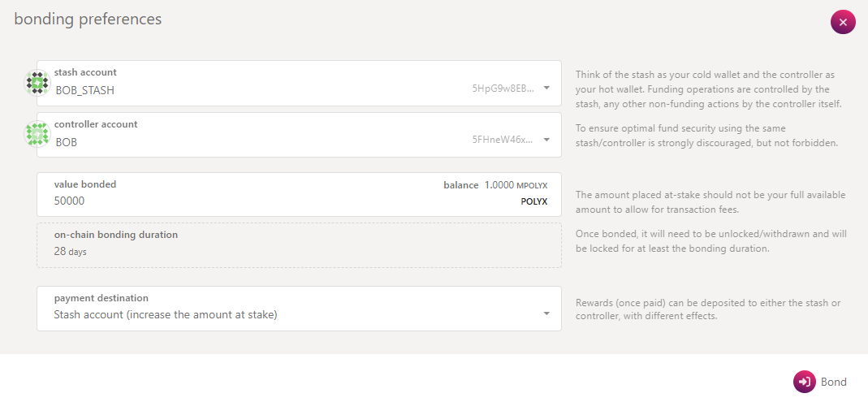Click the 28 days bonding duration value

70,252
